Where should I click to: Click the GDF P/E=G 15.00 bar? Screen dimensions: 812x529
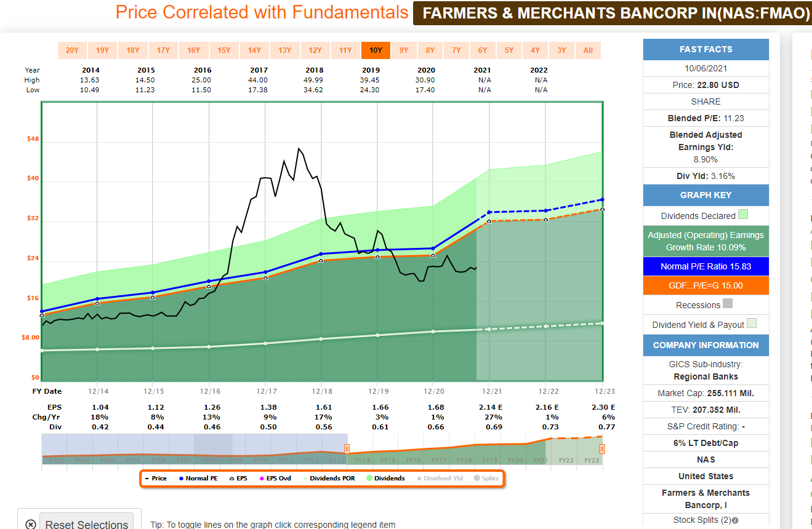tap(705, 285)
